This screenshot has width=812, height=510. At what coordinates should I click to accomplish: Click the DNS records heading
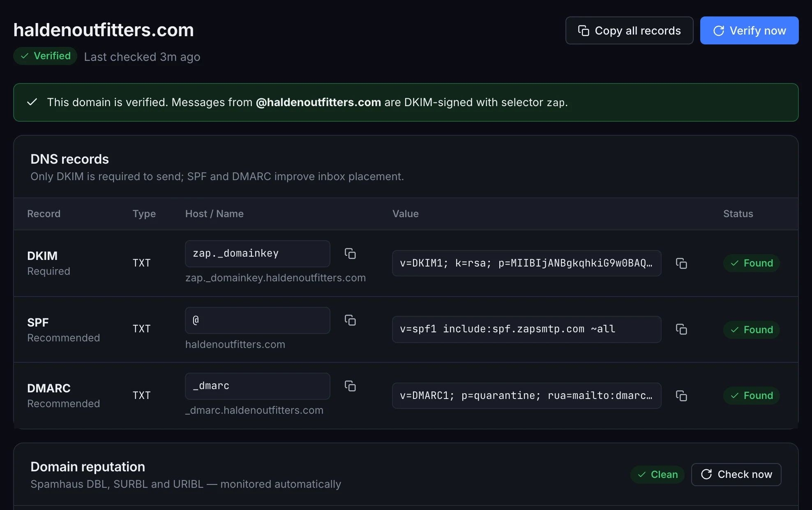point(69,159)
